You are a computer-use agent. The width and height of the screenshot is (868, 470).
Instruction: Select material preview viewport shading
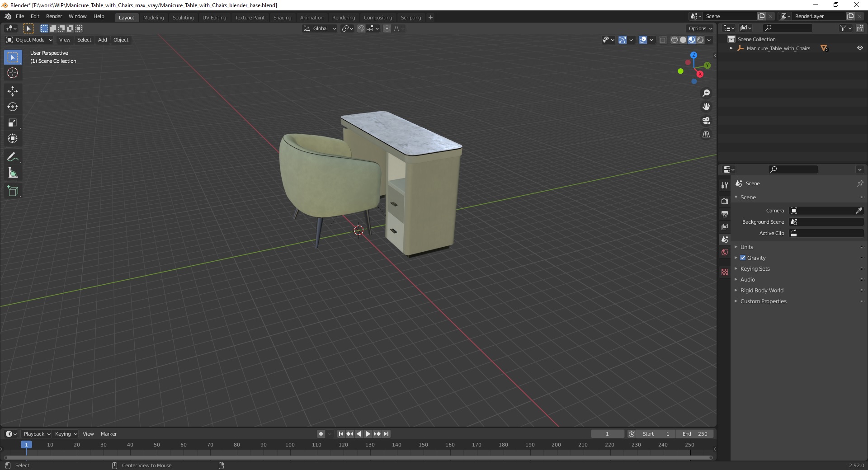pyautogui.click(x=692, y=40)
